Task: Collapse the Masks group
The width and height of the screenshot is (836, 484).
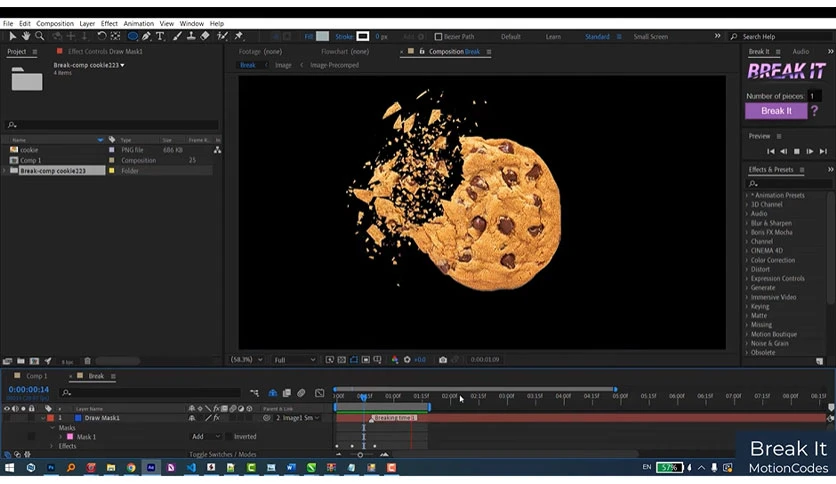Action: point(52,427)
